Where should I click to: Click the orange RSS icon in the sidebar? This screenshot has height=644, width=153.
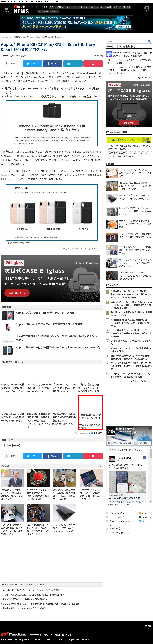[140, 513]
